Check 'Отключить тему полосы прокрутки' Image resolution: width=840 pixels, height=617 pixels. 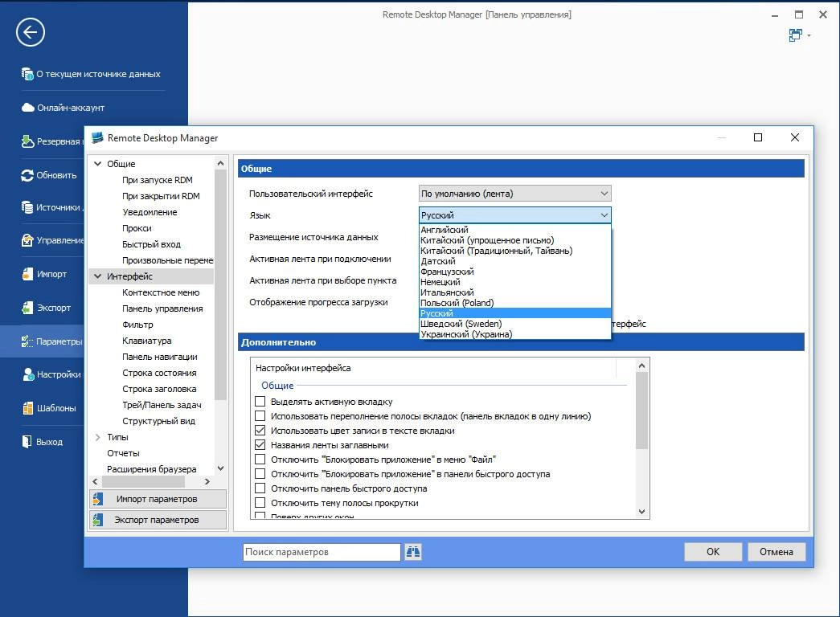[x=260, y=502]
